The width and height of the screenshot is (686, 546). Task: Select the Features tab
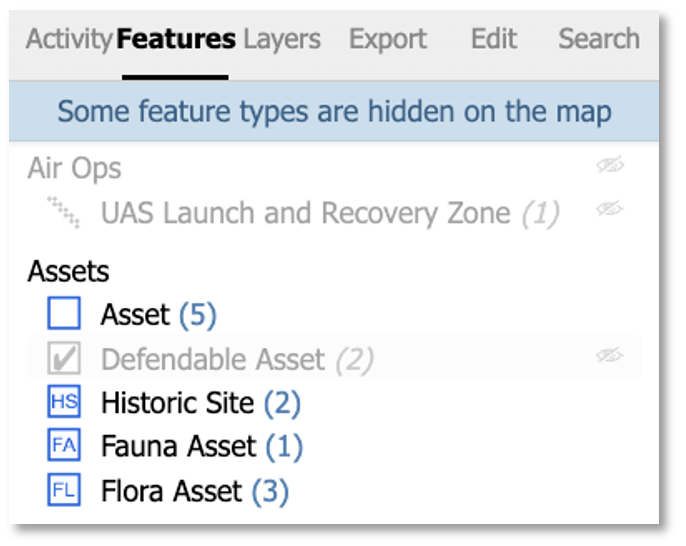[x=176, y=40]
